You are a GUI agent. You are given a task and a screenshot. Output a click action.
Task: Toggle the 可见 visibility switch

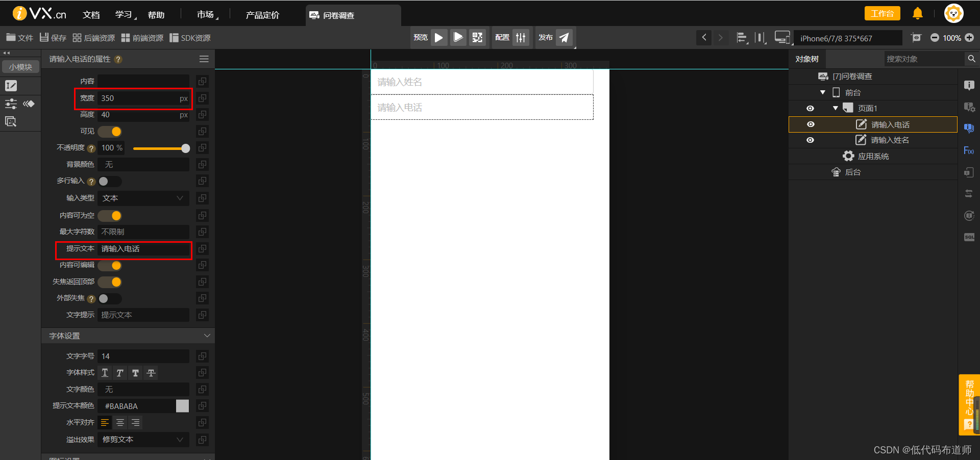coord(110,132)
